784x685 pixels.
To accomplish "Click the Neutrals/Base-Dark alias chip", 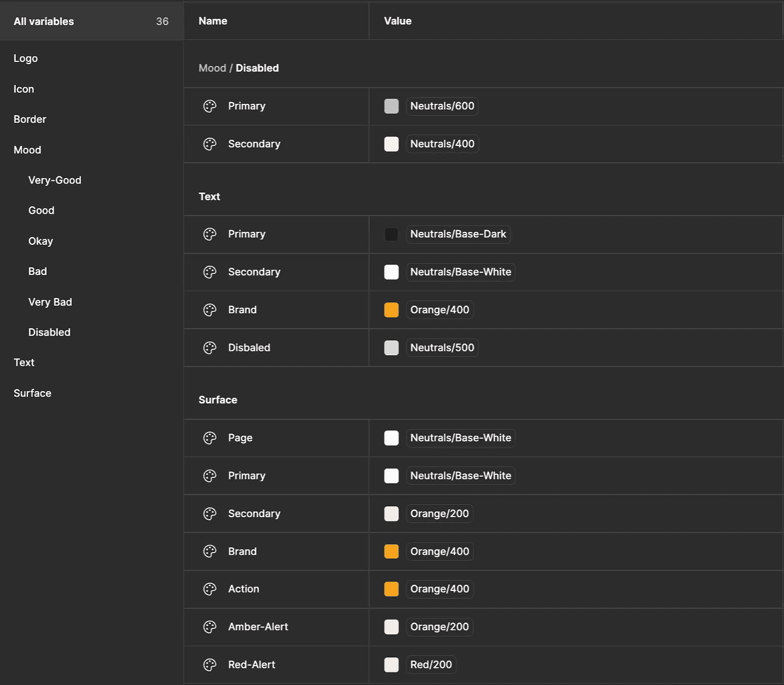I will click(x=458, y=234).
